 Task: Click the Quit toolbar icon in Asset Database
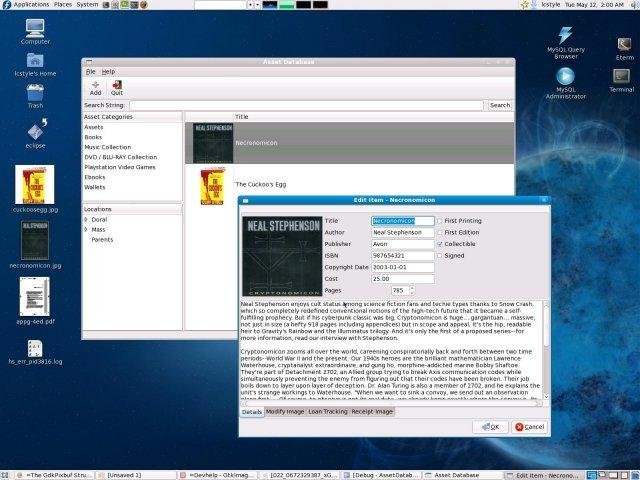pos(117,87)
